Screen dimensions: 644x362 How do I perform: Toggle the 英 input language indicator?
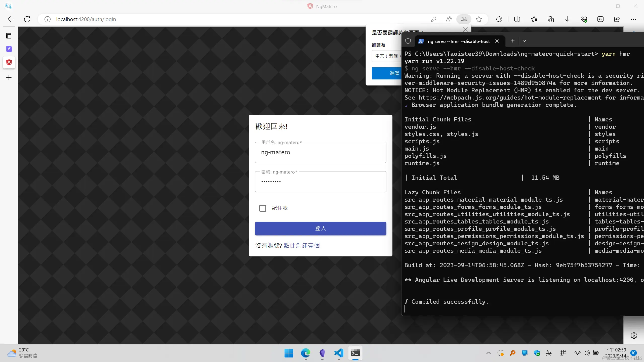click(549, 353)
